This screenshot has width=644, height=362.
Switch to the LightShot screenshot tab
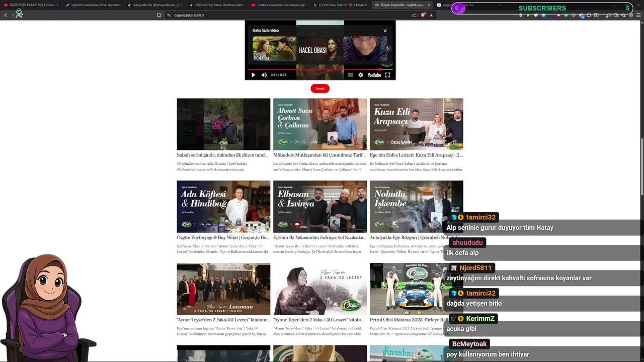(x=94, y=5)
